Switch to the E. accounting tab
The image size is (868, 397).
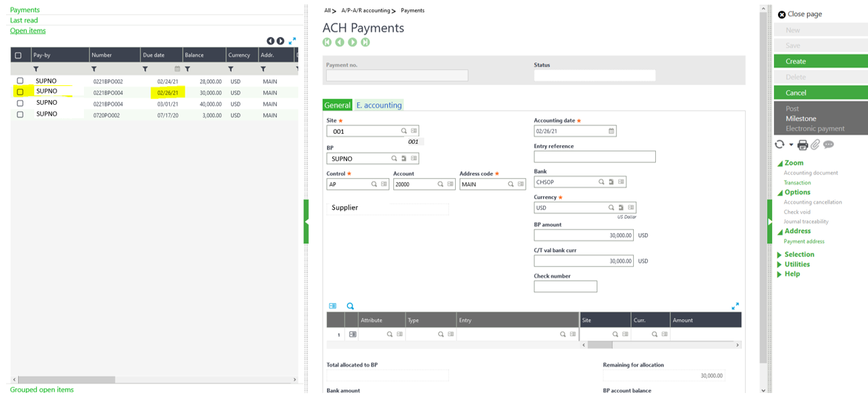point(379,105)
